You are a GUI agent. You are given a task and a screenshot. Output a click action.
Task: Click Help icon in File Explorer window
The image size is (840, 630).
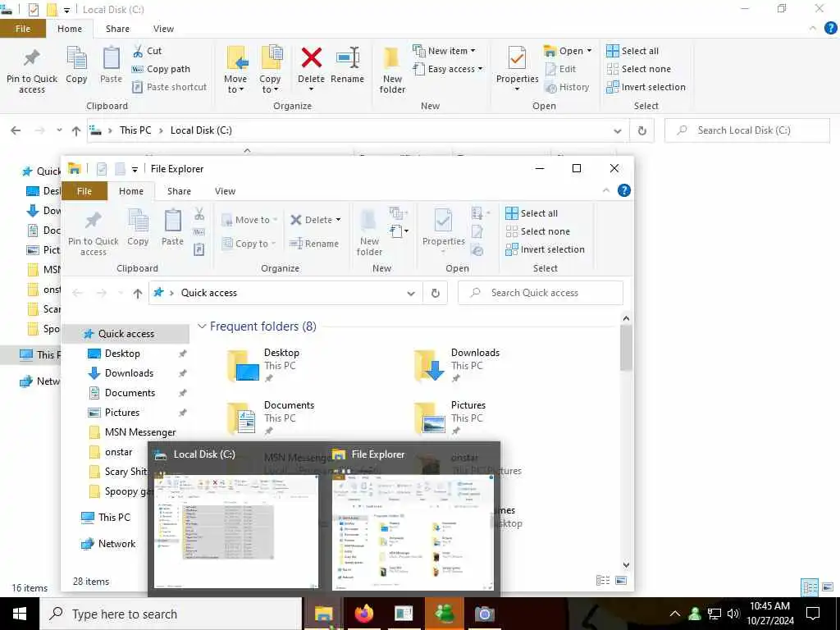tap(624, 190)
